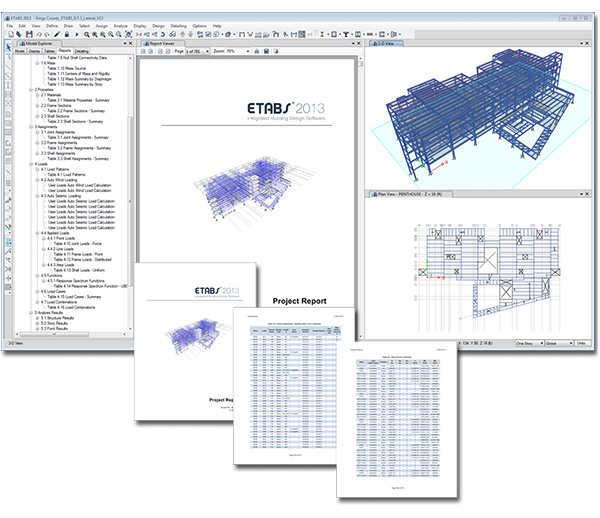Select Table 1.11 Centers of Mass and Rigidity
The height and width of the screenshot is (518, 600).
(79, 73)
